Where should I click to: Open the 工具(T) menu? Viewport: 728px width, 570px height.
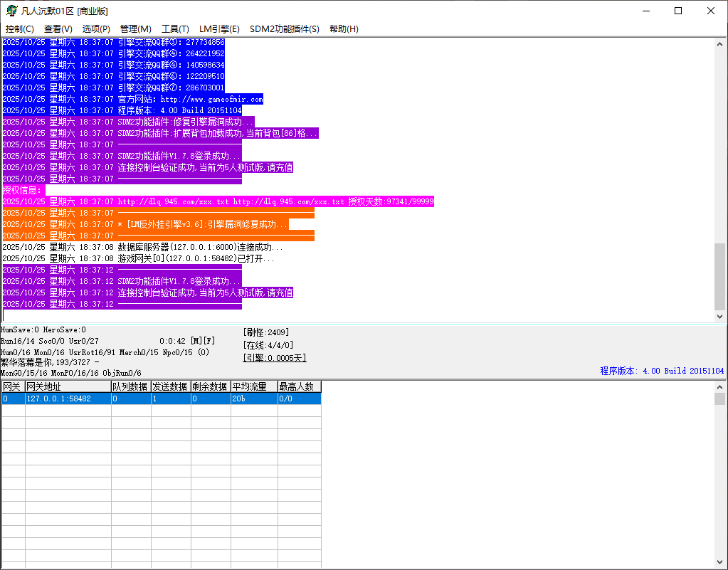pos(175,29)
